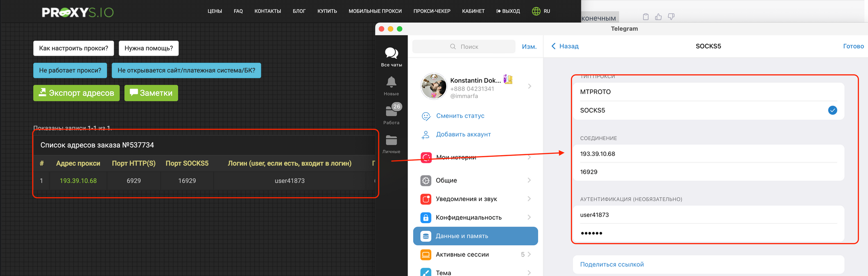
Task: Click the masked password field
Action: [x=708, y=233]
